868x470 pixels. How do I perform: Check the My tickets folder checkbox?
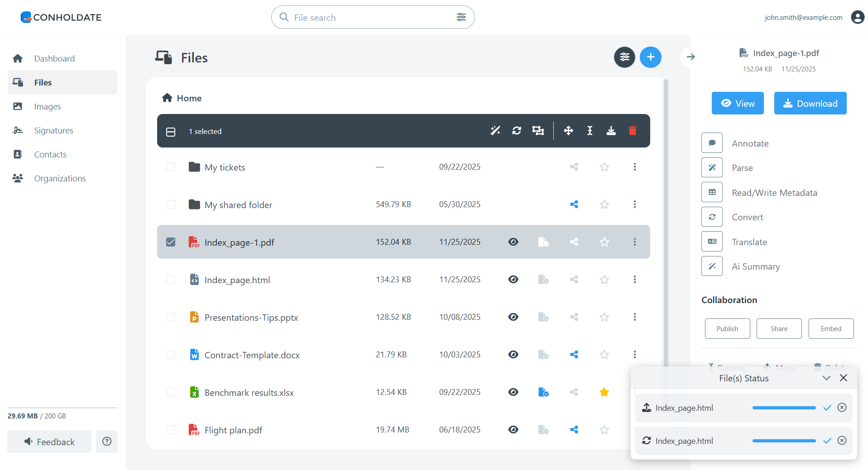171,167
